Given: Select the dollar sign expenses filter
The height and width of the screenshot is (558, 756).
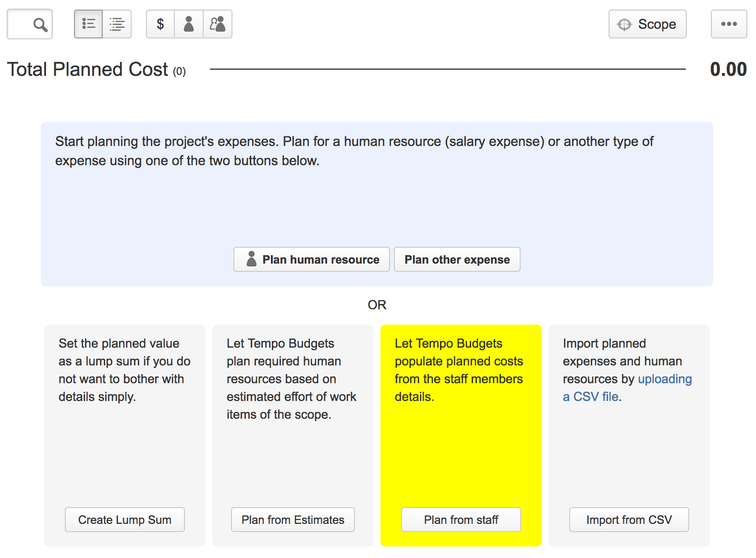Looking at the screenshot, I should (x=160, y=24).
